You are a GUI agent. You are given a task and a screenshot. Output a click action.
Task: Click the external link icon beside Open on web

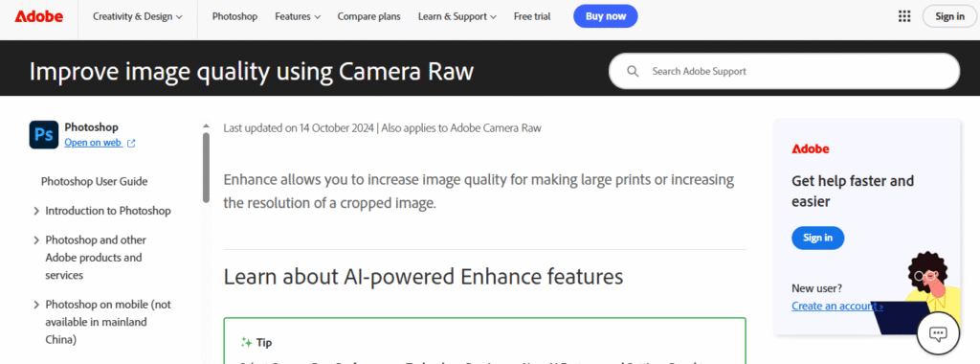click(131, 144)
